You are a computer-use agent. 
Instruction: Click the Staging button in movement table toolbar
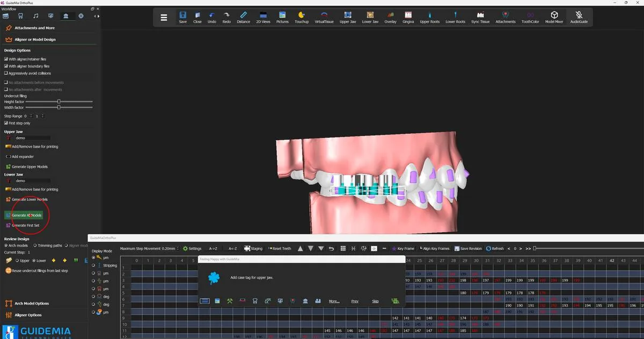pos(253,249)
